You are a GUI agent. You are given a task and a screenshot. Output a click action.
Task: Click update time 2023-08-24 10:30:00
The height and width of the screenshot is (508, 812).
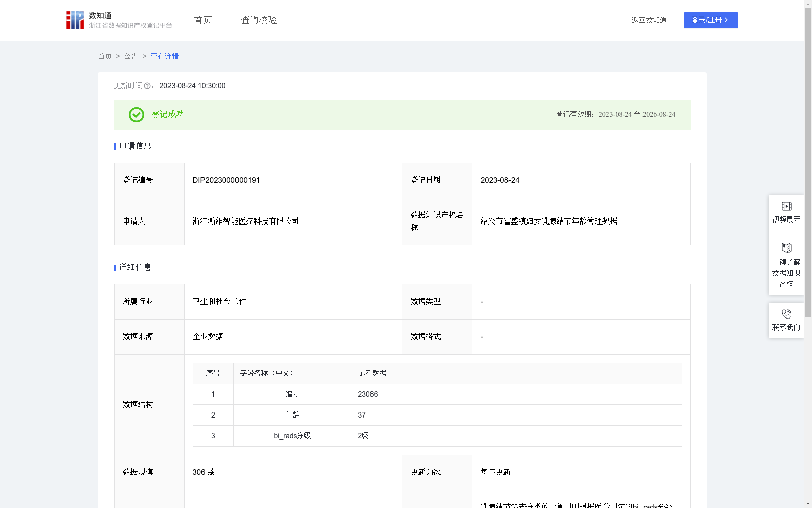pyautogui.click(x=192, y=86)
